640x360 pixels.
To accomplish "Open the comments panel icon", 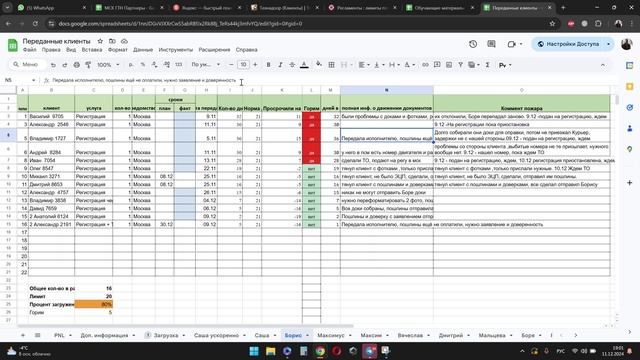I will (491, 44).
